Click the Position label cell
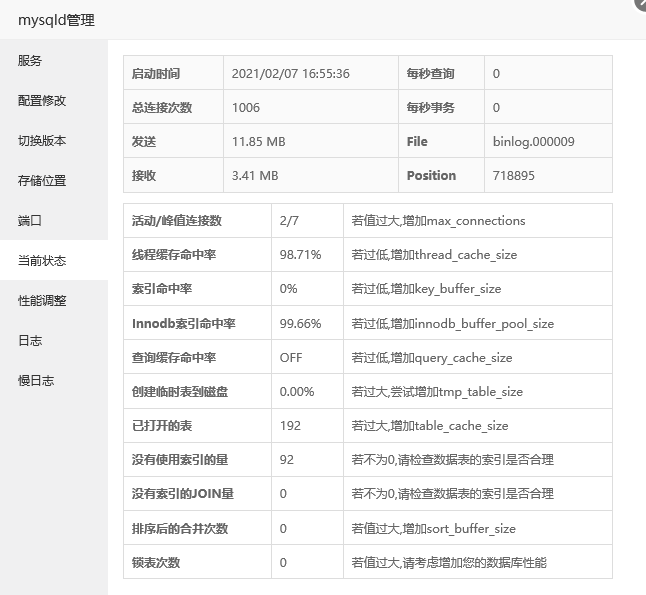This screenshot has width=646, height=595. (441, 175)
